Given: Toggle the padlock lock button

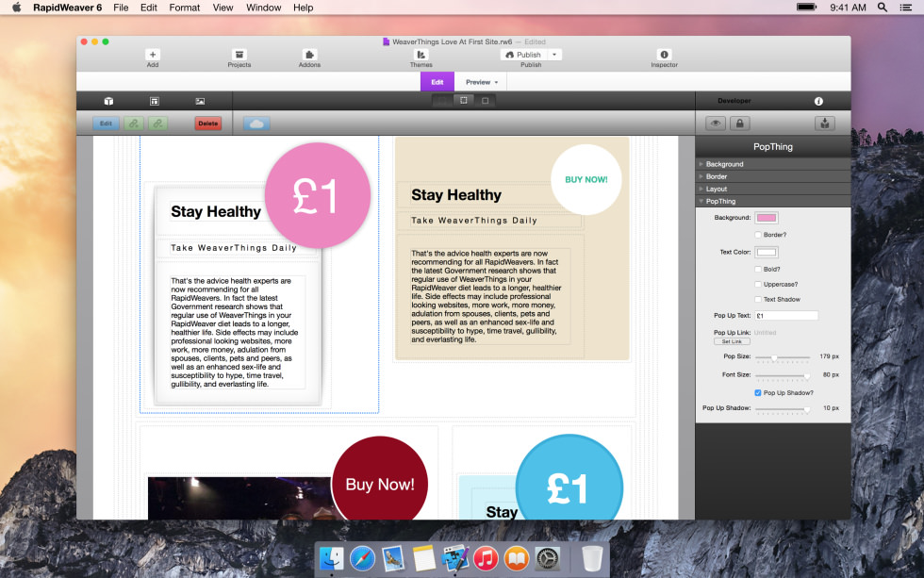Looking at the screenshot, I should pos(739,124).
